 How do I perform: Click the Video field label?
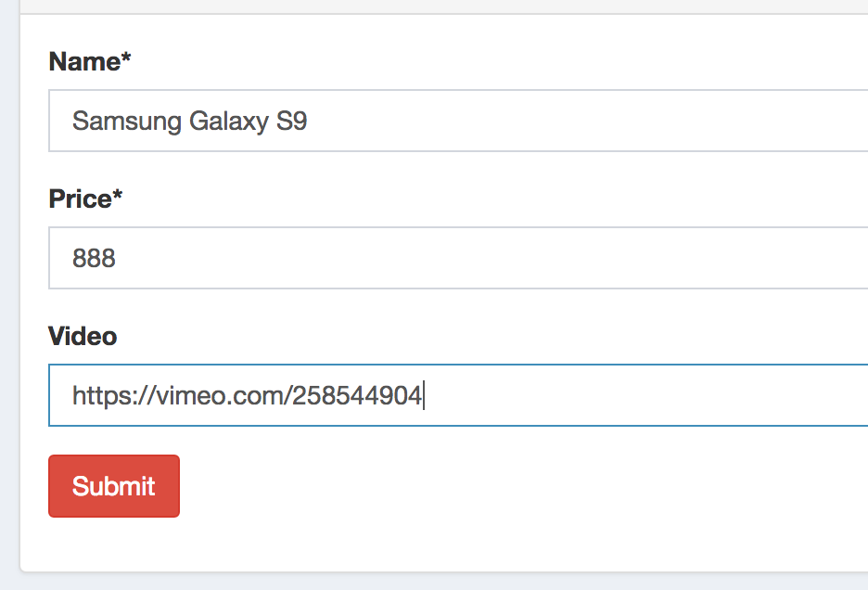83,336
